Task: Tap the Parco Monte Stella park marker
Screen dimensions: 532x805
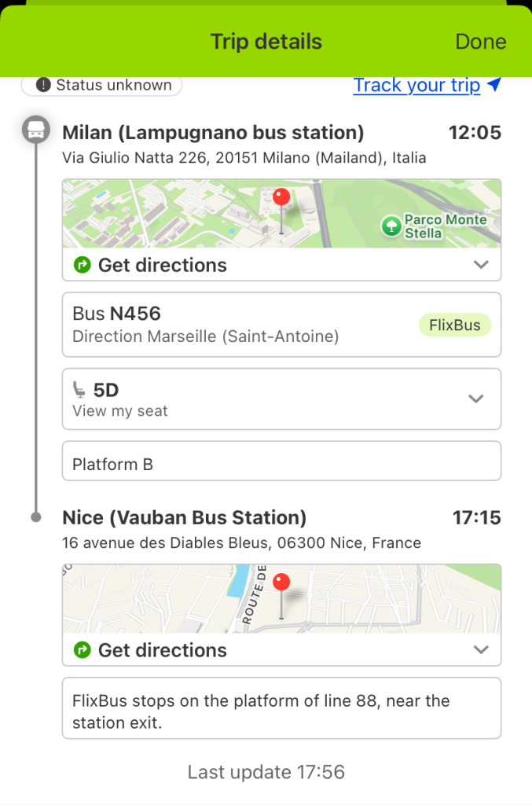Action: (x=391, y=226)
